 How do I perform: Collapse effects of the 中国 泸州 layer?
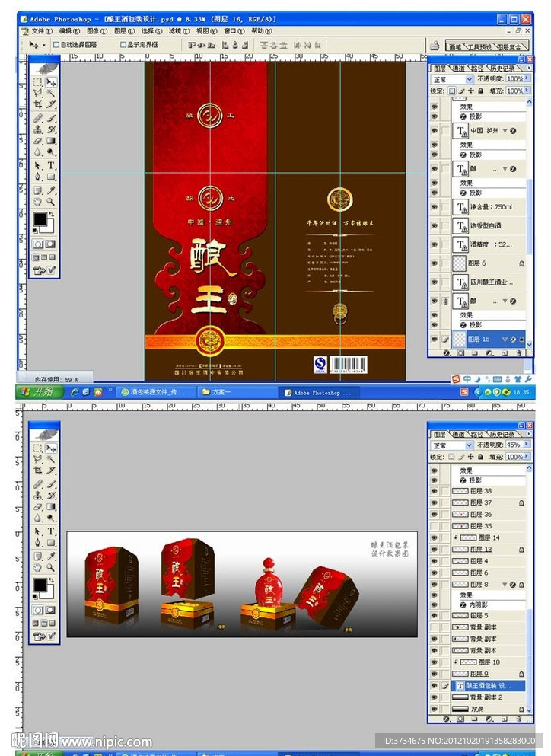pos(505,131)
